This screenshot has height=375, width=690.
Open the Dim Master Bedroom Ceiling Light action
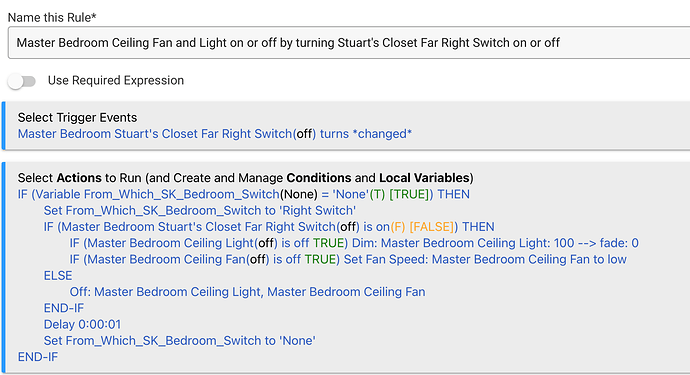354,243
